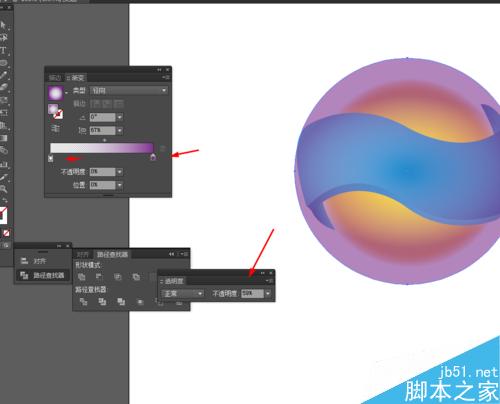Collapse the Gradient panel with double arrows

click(x=159, y=70)
